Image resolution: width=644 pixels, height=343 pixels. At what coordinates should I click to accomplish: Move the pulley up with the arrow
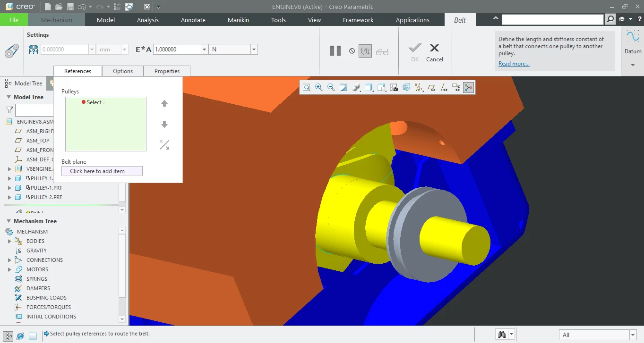tap(164, 103)
